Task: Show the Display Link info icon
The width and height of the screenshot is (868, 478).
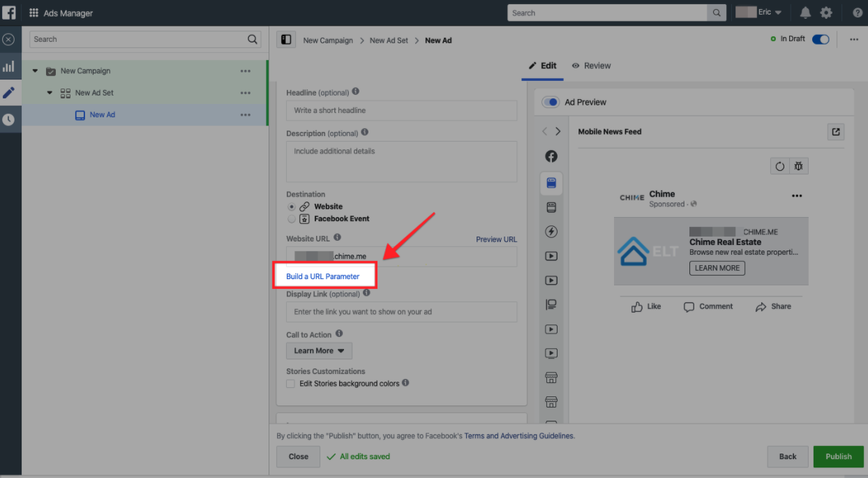Action: click(x=366, y=293)
